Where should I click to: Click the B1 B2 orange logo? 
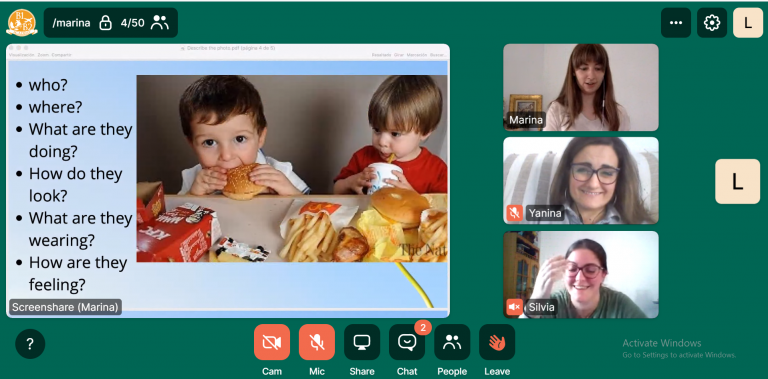[22, 23]
